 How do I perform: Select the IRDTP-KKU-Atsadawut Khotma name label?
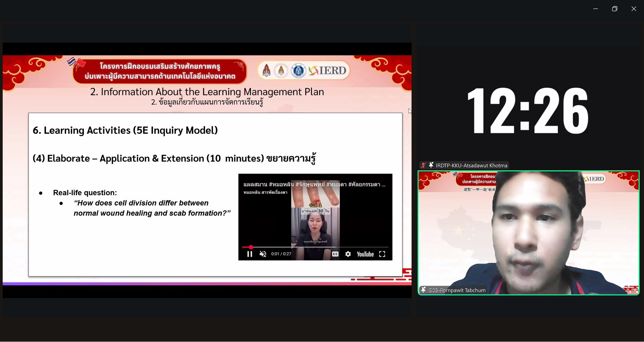[x=471, y=165]
